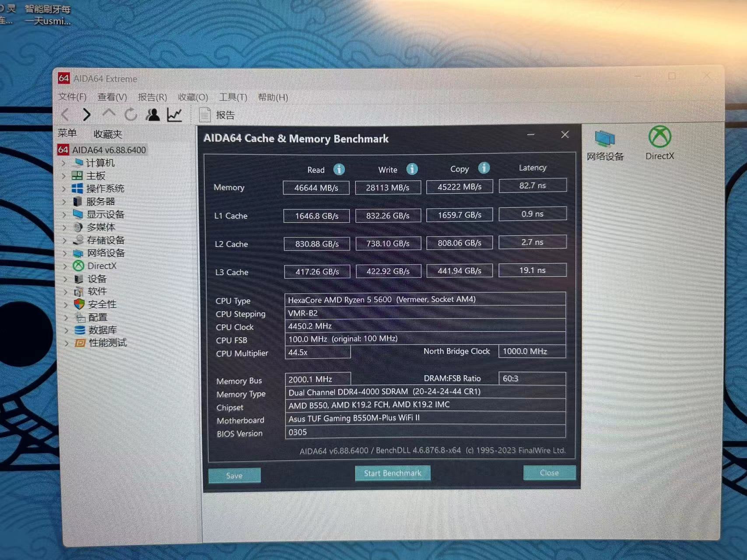Click the forward navigation arrow
Viewport: 747px width, 560px height.
tap(87, 114)
